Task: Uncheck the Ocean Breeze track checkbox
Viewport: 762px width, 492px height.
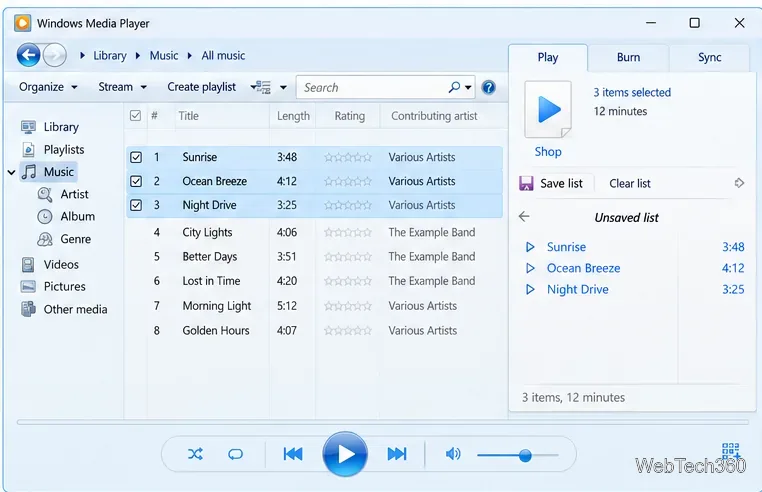Action: (x=136, y=181)
